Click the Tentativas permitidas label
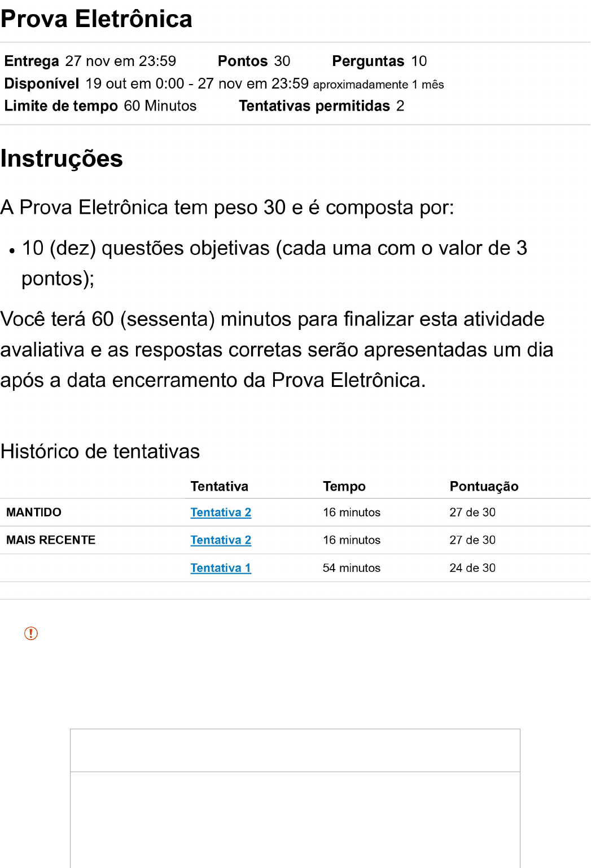 coord(314,106)
